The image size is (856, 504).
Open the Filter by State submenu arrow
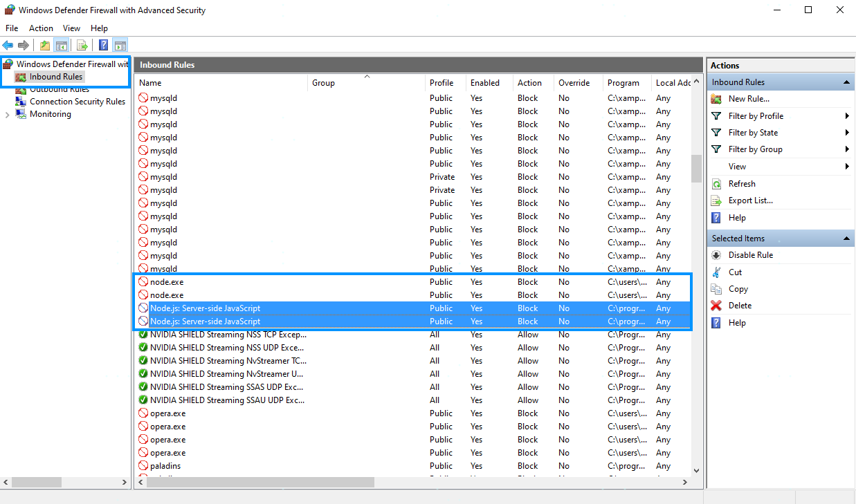tap(847, 133)
